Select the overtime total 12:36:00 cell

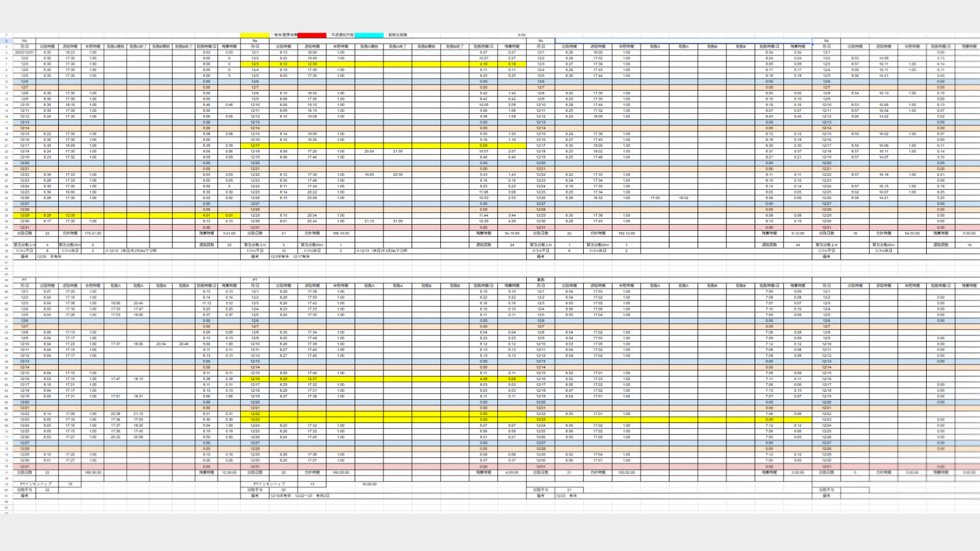(x=229, y=473)
